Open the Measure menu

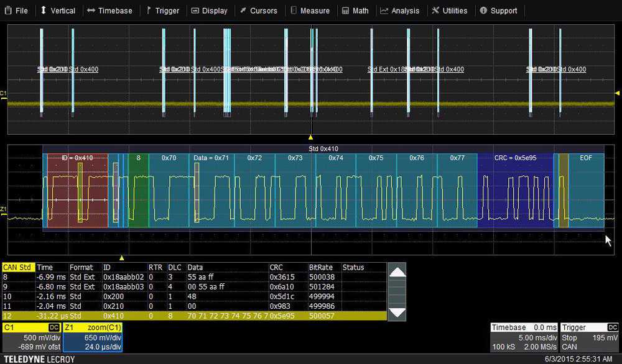309,11
